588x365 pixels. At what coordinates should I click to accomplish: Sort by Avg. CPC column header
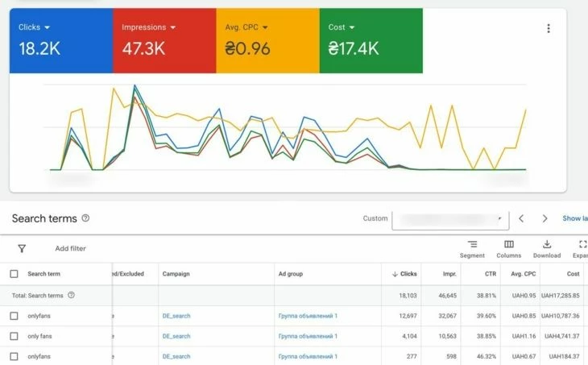[523, 274]
